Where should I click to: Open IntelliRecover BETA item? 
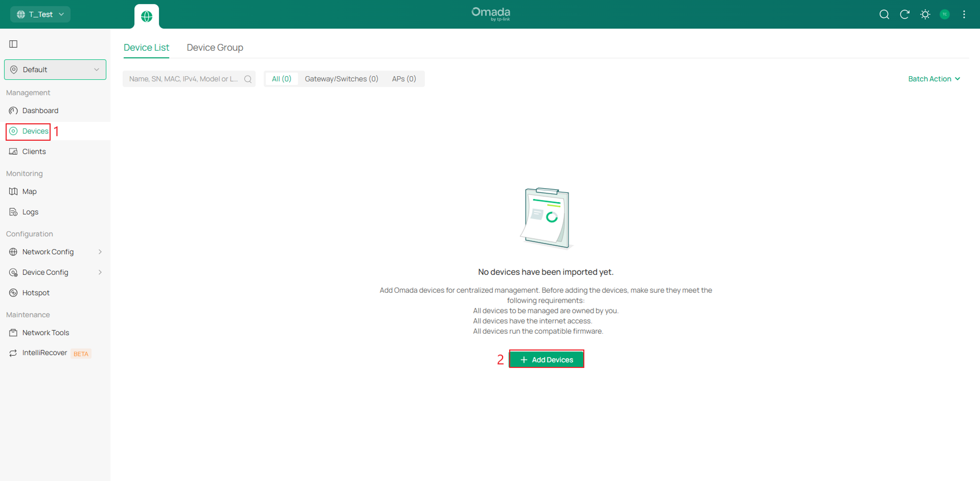(55, 353)
